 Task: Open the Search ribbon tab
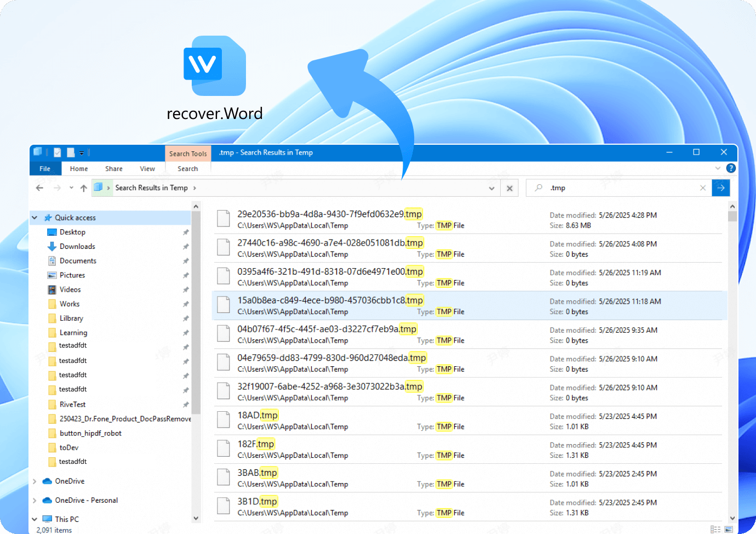(x=188, y=169)
